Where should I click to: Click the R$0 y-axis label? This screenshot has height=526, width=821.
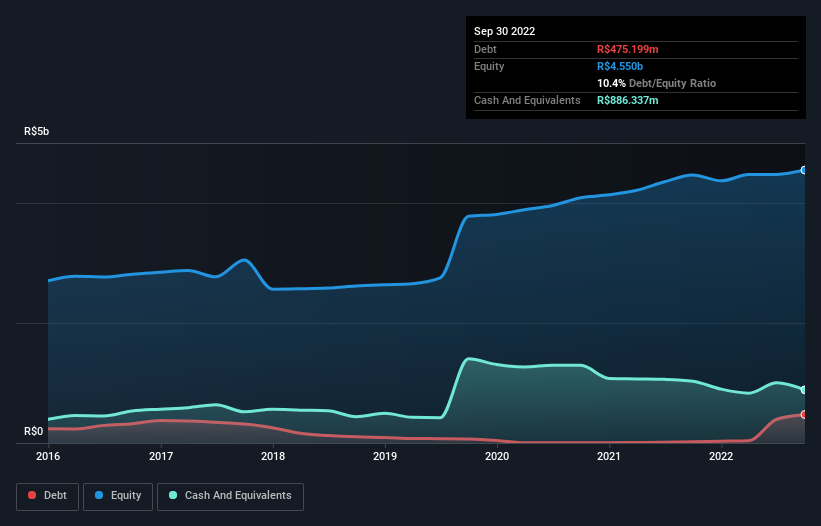click(34, 431)
